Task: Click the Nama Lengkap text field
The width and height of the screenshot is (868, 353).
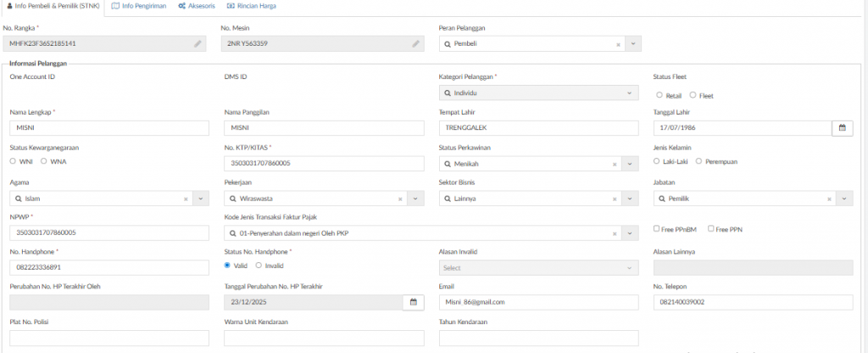Action: 109,128
